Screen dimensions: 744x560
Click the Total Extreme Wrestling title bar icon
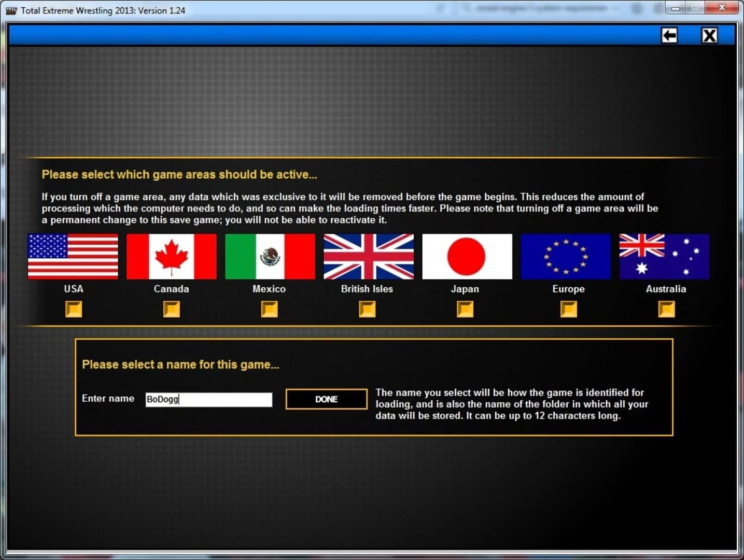[11, 10]
